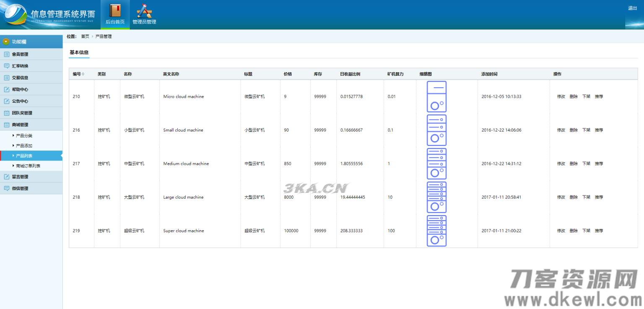Open 留言管理 in the sidebar

click(x=31, y=177)
